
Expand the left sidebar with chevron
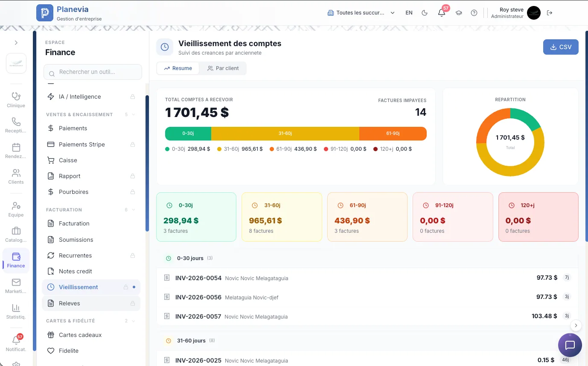click(16, 43)
